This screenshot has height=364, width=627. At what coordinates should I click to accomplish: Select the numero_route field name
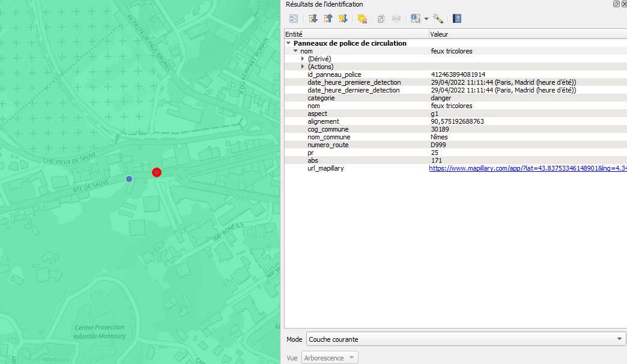pyautogui.click(x=328, y=145)
